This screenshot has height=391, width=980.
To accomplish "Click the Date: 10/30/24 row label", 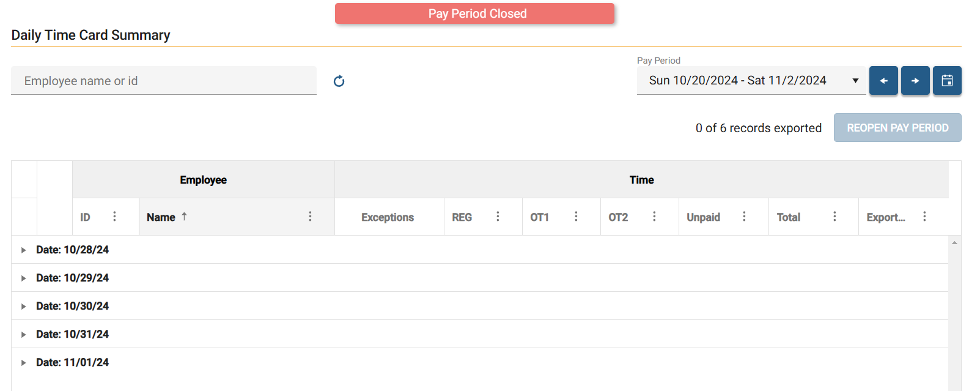I will coord(72,306).
